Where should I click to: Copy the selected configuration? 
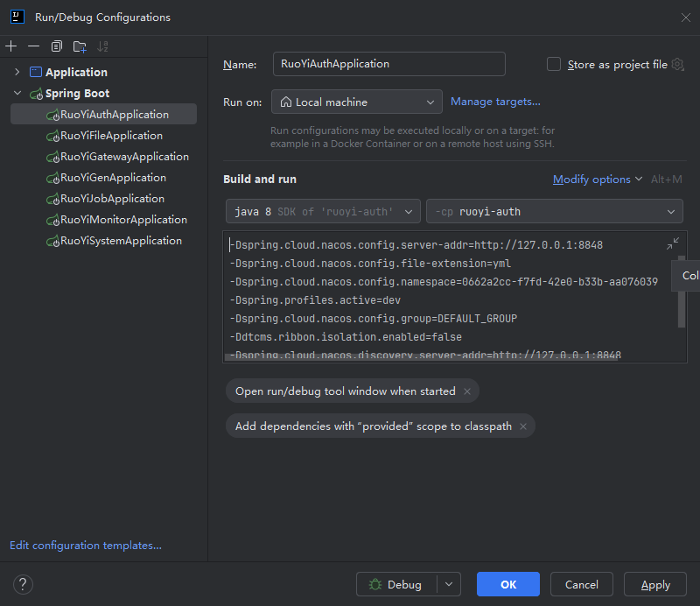57,46
